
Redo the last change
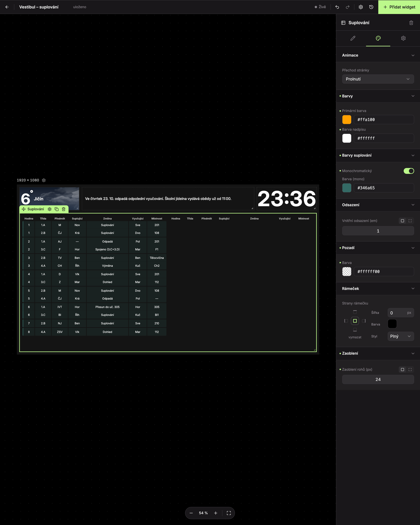pos(347,7)
